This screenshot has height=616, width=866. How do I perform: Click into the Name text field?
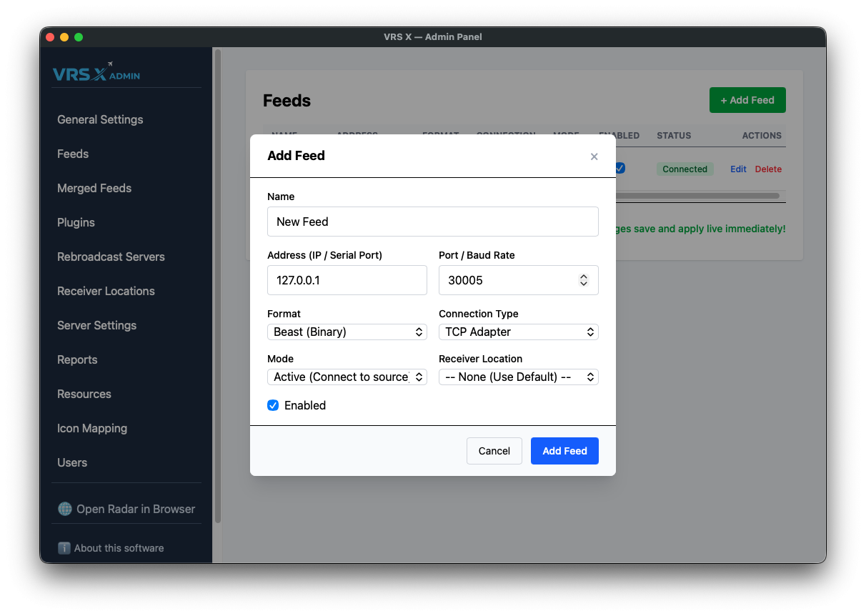pyautogui.click(x=432, y=222)
